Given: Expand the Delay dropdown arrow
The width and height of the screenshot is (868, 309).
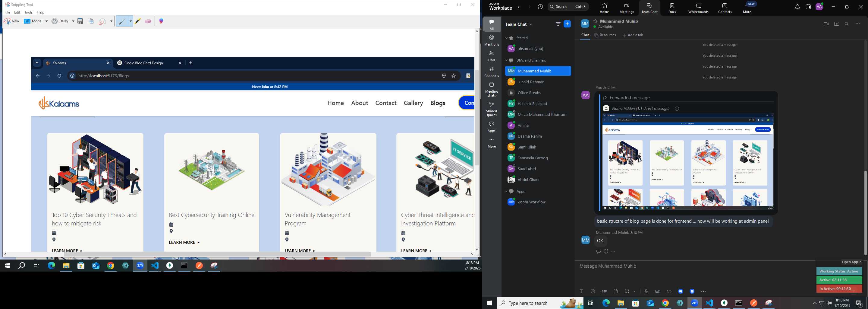Looking at the screenshot, I should pos(73,21).
